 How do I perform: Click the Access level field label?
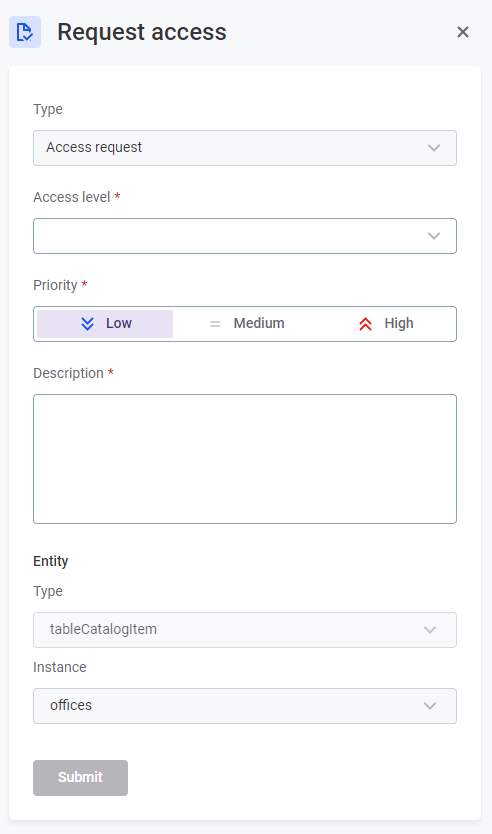pos(72,197)
